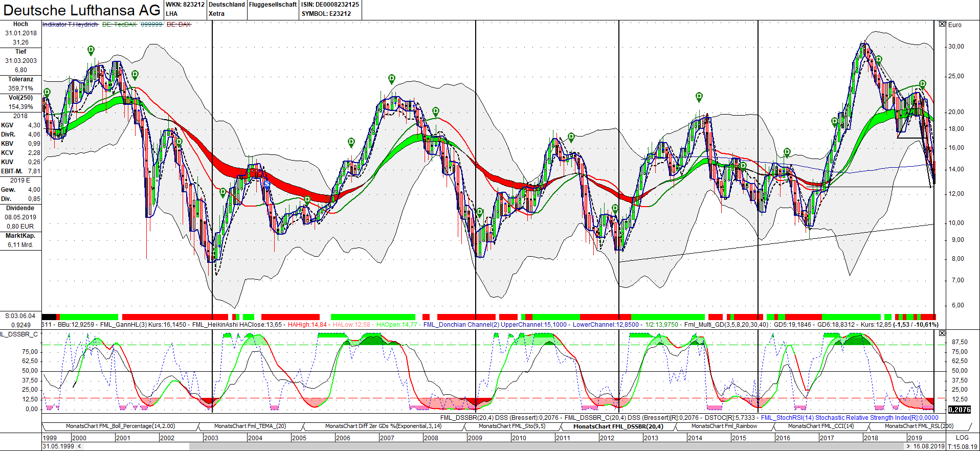
Task: Click the WKN: 823212 header cell
Action: [185, 9]
